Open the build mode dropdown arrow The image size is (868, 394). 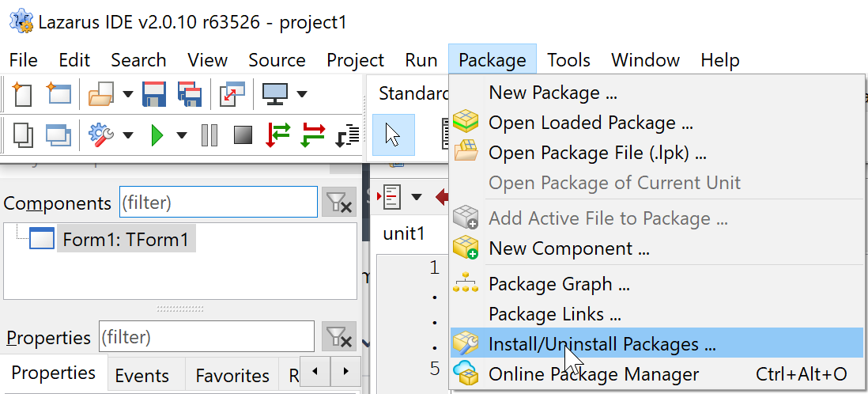(x=128, y=135)
